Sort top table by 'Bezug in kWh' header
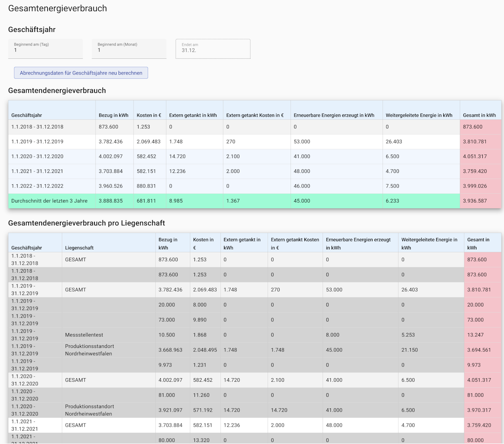The image size is (504, 444). 113,115
